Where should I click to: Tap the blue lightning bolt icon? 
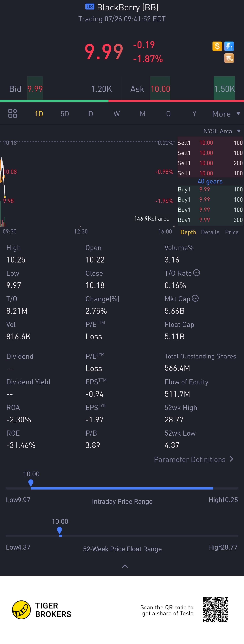pos(229,46)
